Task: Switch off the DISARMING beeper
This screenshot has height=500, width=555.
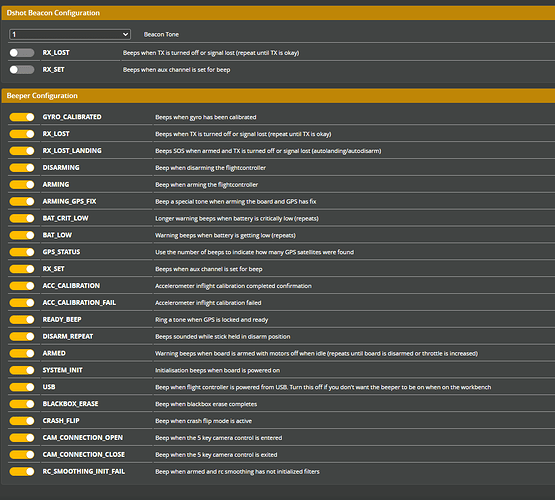Action: 22,168
